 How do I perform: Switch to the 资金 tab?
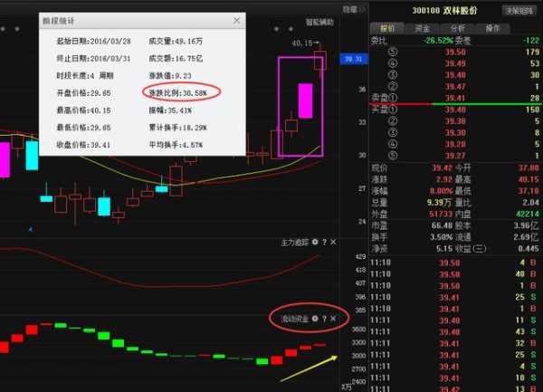click(x=422, y=29)
